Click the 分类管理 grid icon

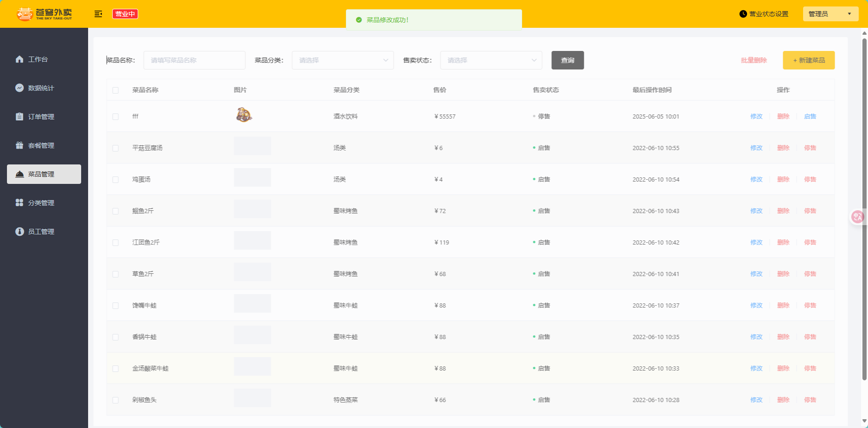[19, 203]
